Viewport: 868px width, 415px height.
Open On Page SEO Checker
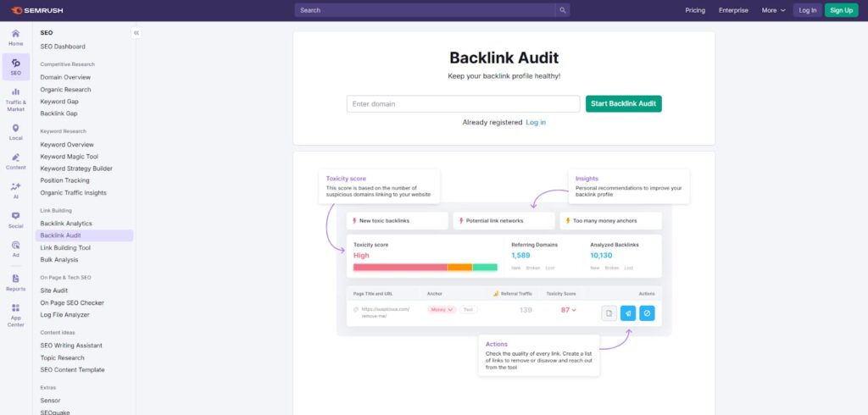click(x=72, y=303)
